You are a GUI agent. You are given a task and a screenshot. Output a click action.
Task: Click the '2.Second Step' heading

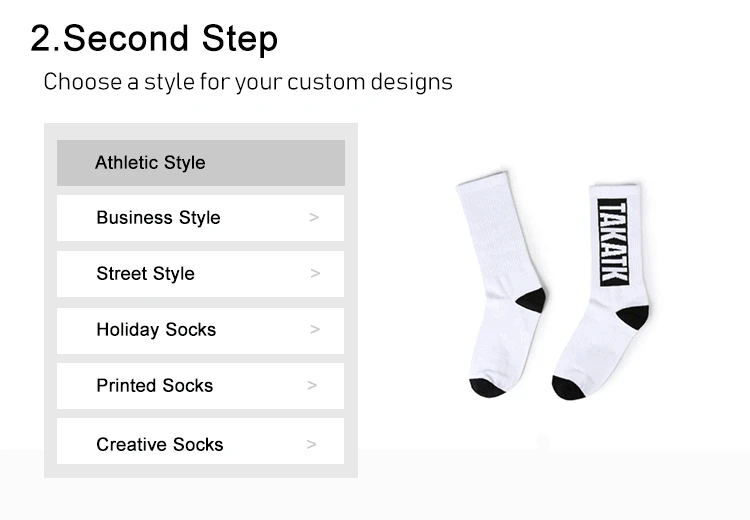pyautogui.click(x=154, y=39)
